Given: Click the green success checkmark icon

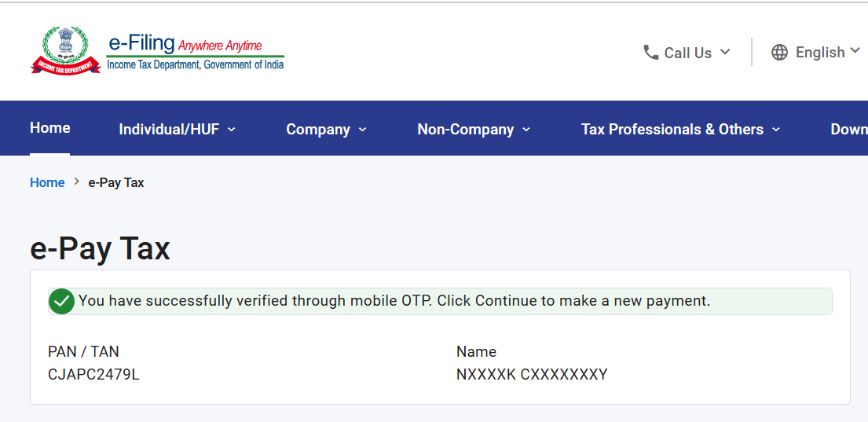Looking at the screenshot, I should coord(61,301).
